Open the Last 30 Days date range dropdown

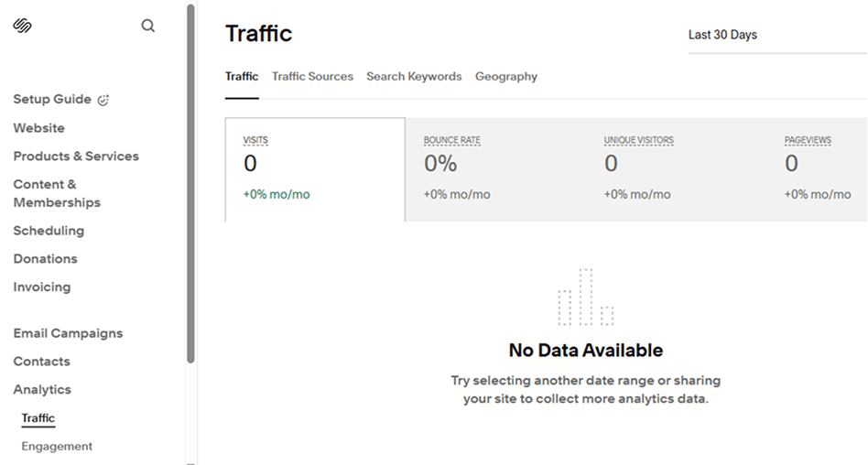click(x=777, y=35)
